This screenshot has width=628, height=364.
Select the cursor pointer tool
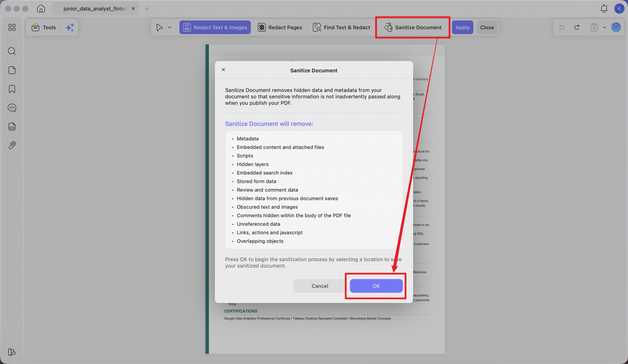(159, 27)
